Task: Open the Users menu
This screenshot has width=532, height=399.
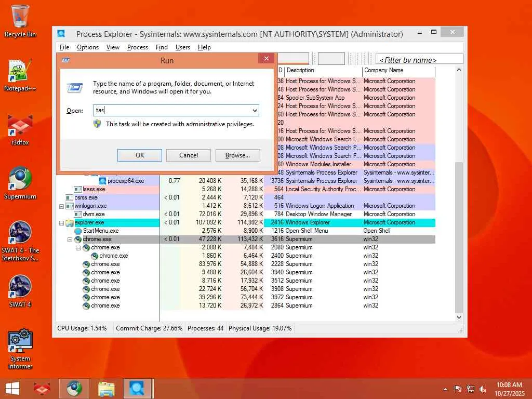Action: (x=182, y=47)
